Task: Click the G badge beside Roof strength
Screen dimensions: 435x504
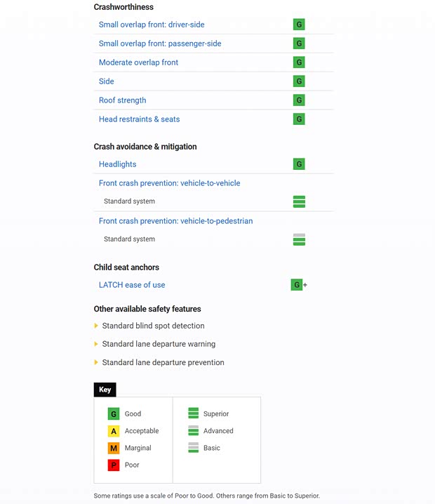Action: (x=299, y=100)
